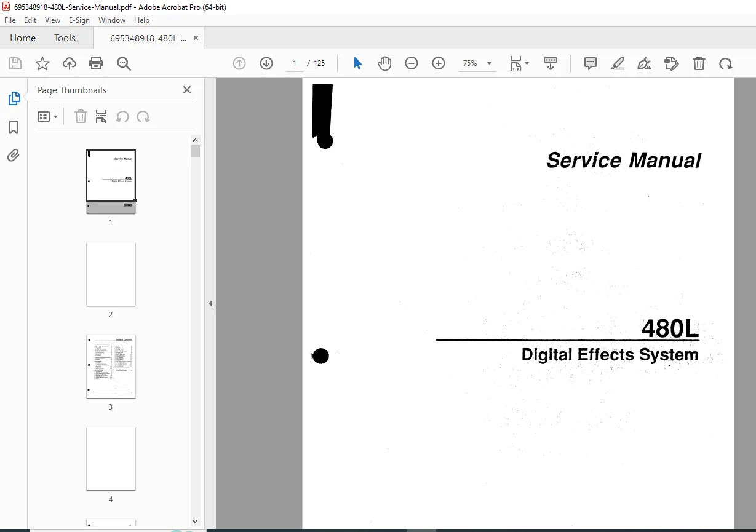756x532 pixels.
Task: Rotate thumbnail counterclockwise
Action: 122,116
